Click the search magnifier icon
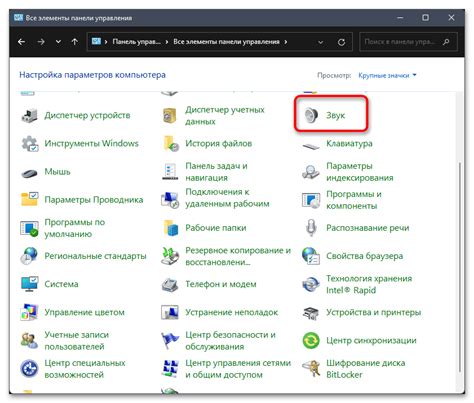 pyautogui.click(x=446, y=42)
